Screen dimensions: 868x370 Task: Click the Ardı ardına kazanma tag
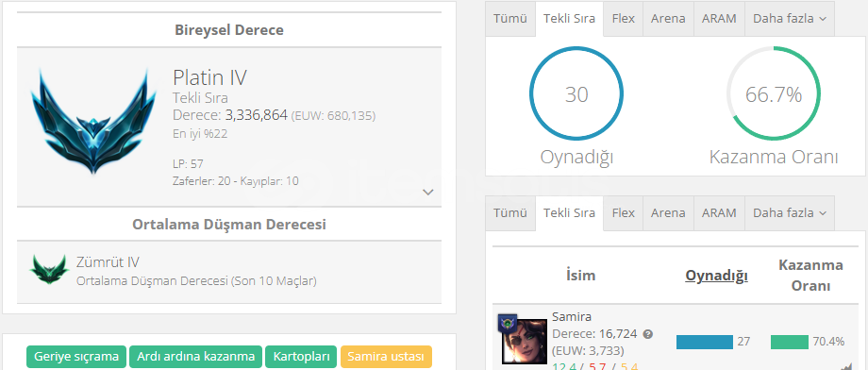coord(196,357)
